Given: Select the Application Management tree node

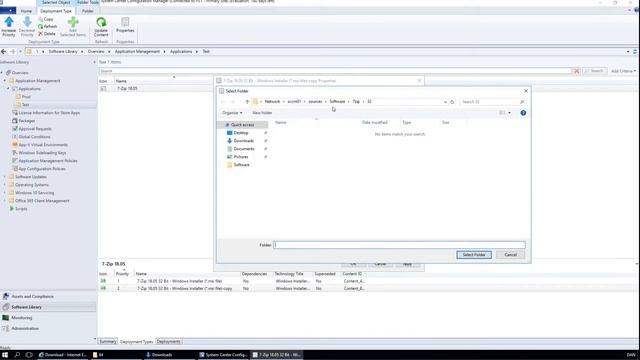Looking at the screenshot, I should click(x=38, y=81).
